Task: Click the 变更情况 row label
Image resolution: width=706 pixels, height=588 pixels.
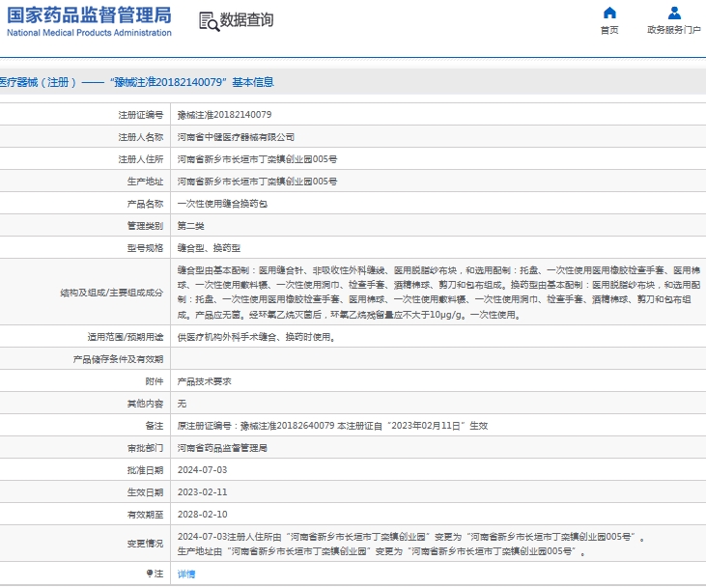Action: (145, 544)
